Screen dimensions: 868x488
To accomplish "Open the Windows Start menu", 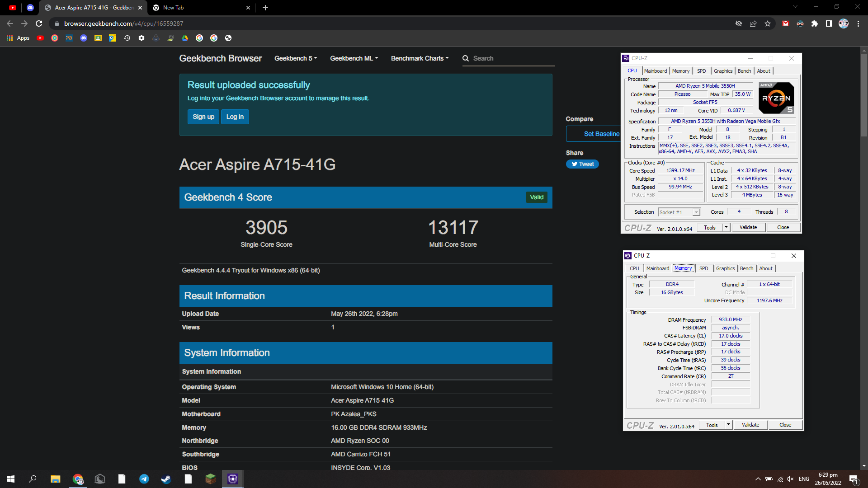I will pyautogui.click(x=11, y=479).
